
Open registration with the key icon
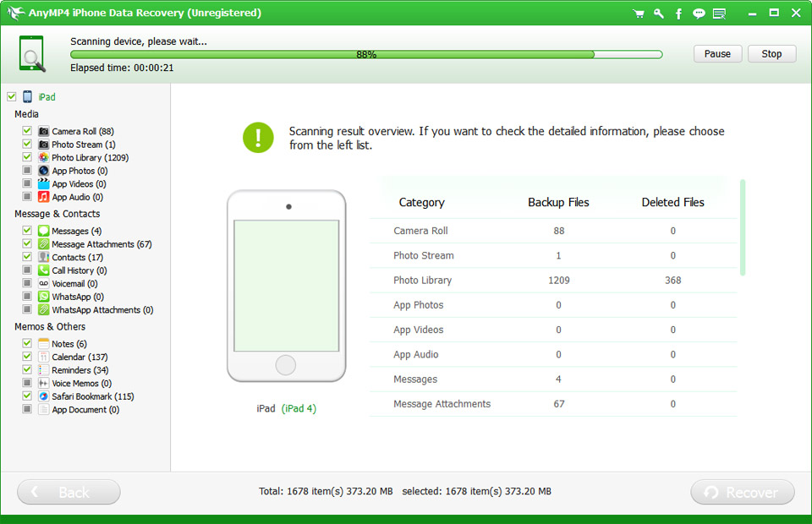[x=659, y=14]
